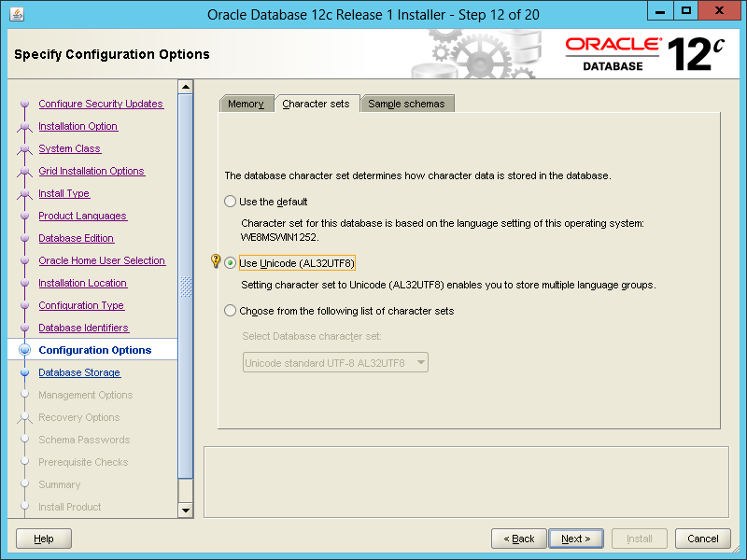Click scroll up arrow of steps panel
747x560 pixels.
click(x=185, y=87)
